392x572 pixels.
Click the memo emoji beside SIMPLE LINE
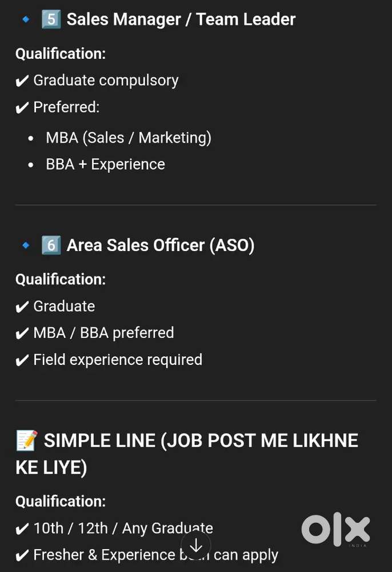coord(26,441)
